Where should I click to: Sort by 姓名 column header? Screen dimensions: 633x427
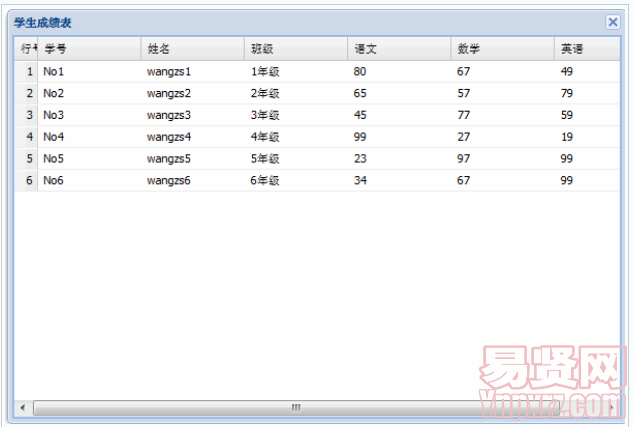[x=191, y=49]
